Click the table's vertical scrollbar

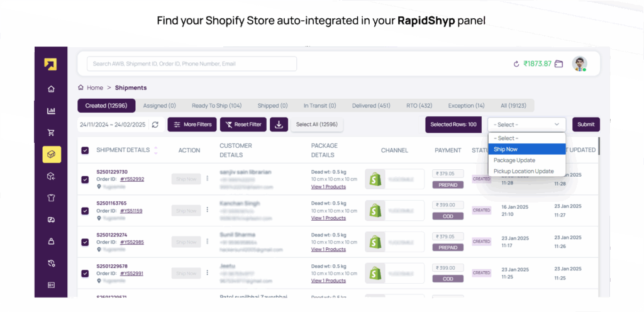tap(598, 146)
